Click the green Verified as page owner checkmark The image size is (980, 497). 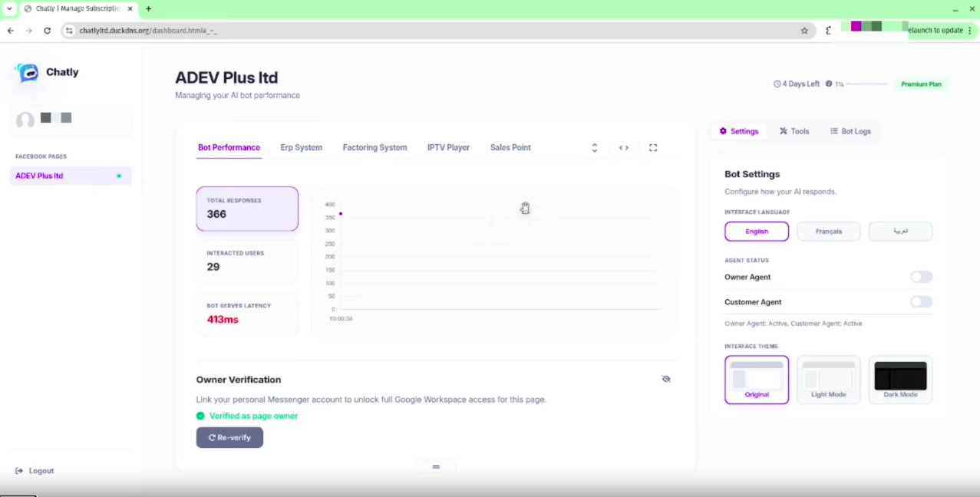tap(200, 416)
